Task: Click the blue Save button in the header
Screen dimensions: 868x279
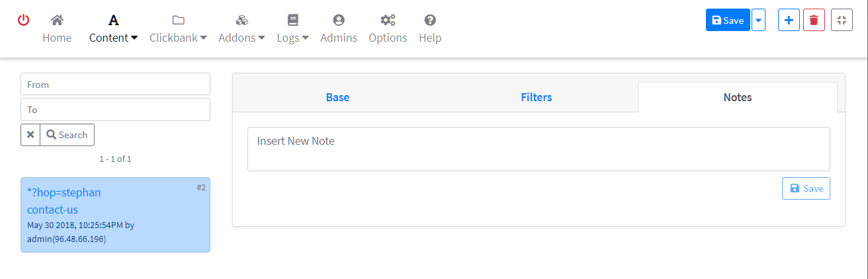Action: point(728,20)
